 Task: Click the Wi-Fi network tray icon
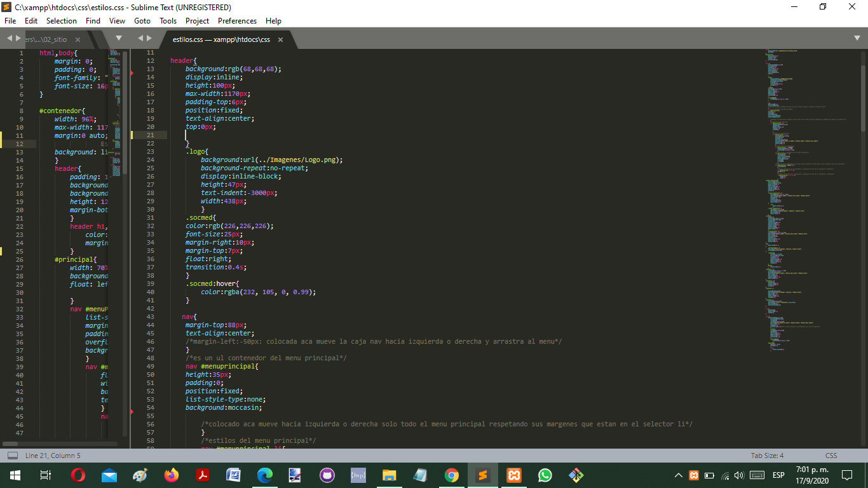[725, 475]
